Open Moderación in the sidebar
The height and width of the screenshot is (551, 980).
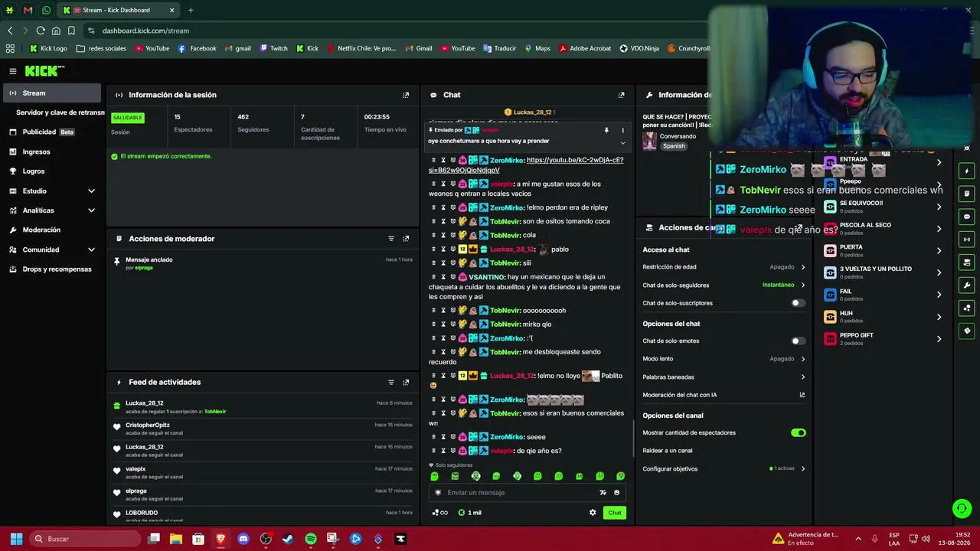51,230
